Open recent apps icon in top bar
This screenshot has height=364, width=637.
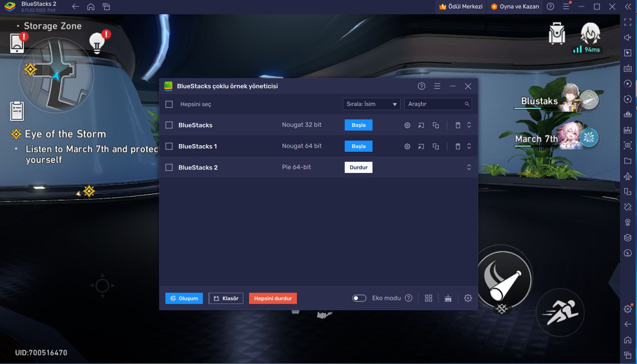pos(106,7)
